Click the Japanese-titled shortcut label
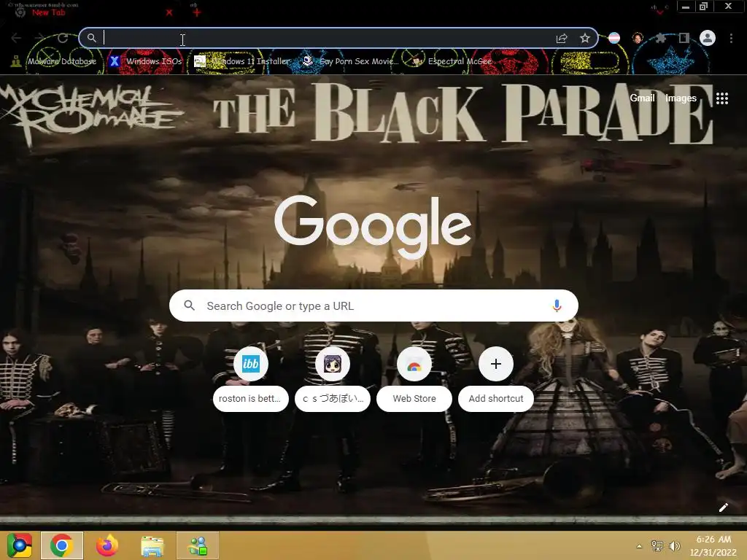This screenshot has width=747, height=560. [333, 399]
